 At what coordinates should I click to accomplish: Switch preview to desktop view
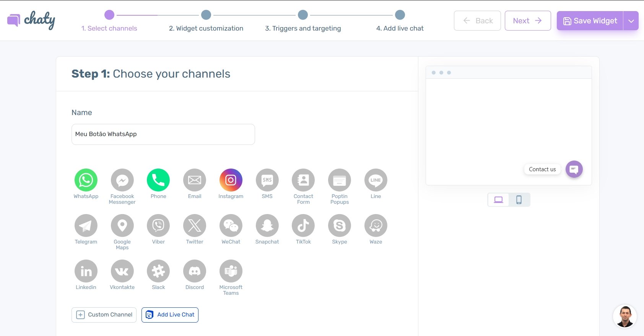click(x=498, y=200)
